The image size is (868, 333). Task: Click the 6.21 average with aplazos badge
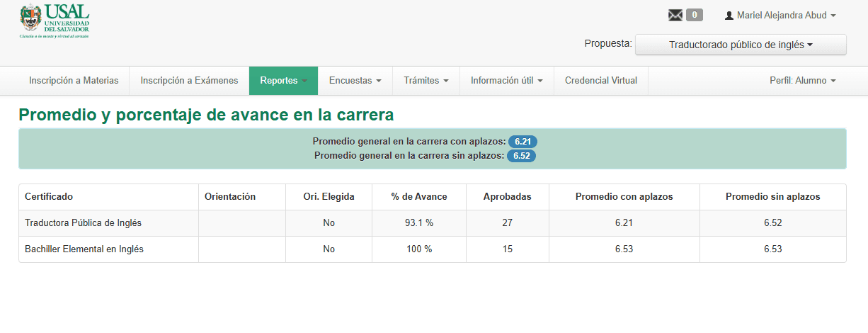pos(522,141)
